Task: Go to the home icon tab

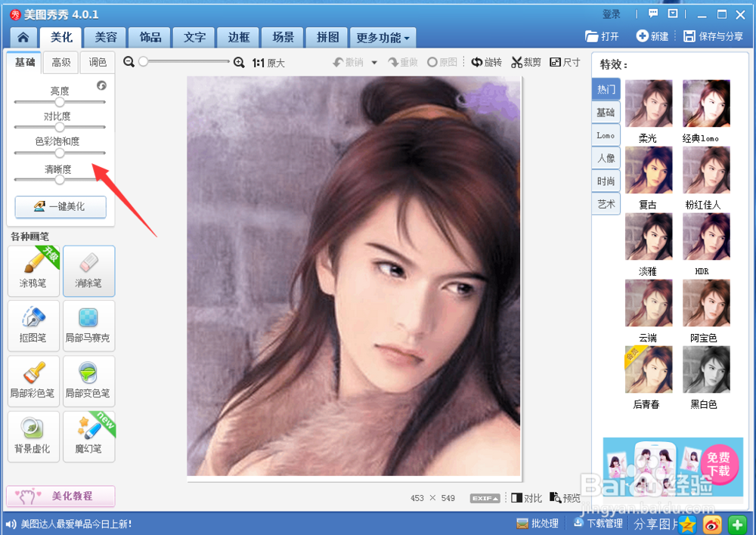Action: pos(23,37)
